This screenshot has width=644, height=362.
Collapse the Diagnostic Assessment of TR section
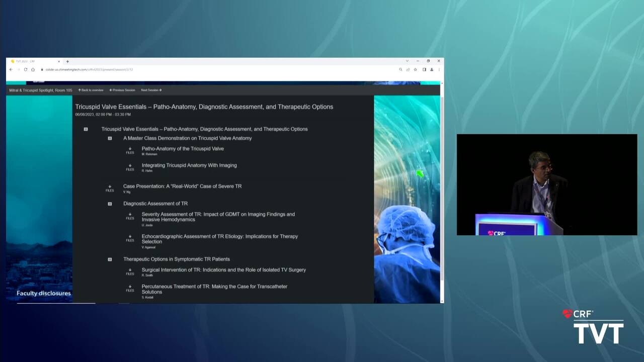[x=110, y=204]
